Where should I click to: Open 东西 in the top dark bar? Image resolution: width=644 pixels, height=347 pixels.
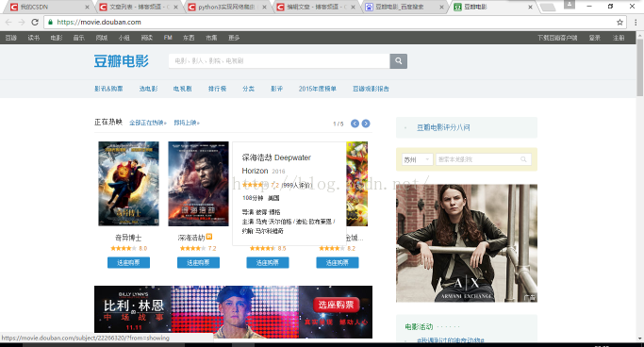tap(189, 38)
